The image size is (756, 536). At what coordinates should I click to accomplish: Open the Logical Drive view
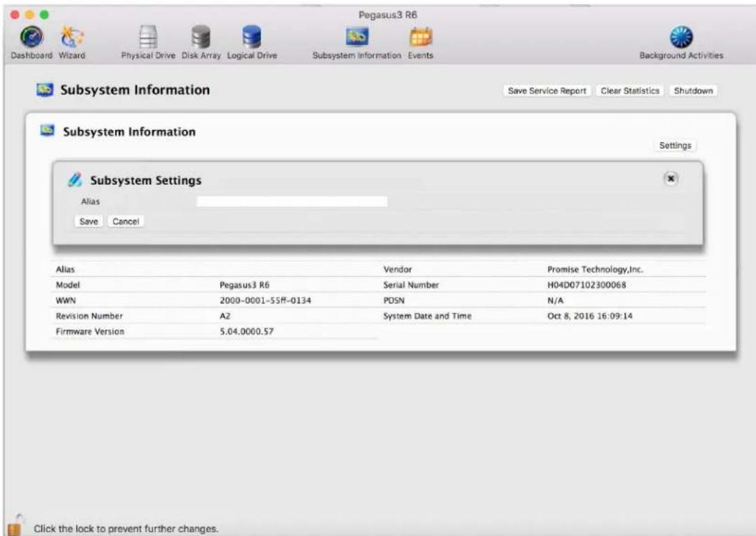(252, 37)
